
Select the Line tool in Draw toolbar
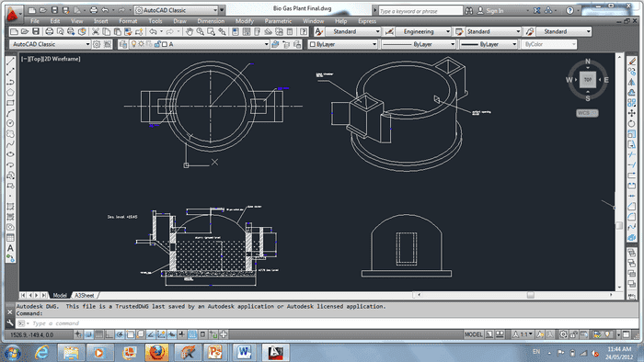point(10,62)
